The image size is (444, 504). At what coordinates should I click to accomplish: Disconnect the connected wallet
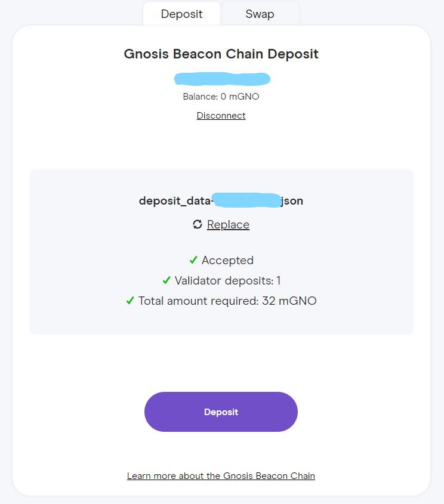221,116
